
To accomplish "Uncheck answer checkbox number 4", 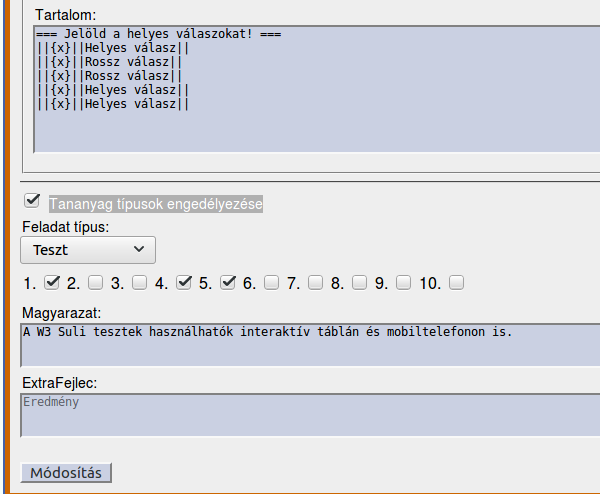I will 183,282.
